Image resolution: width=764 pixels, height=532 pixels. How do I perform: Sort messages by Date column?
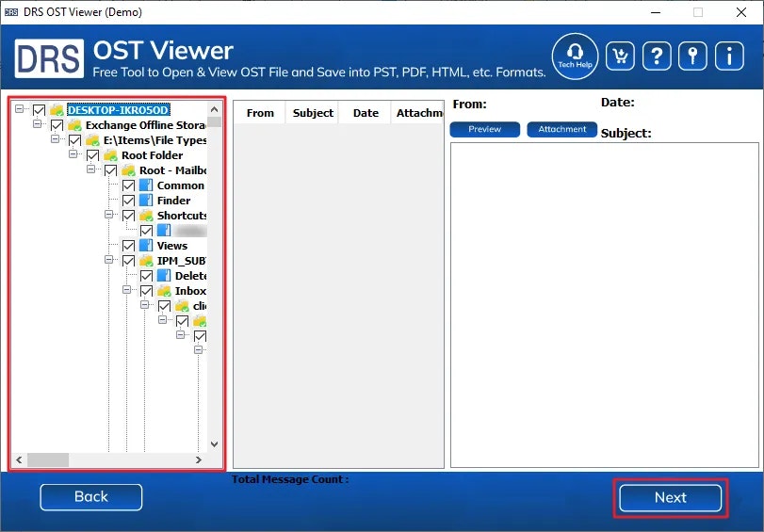tap(366, 113)
